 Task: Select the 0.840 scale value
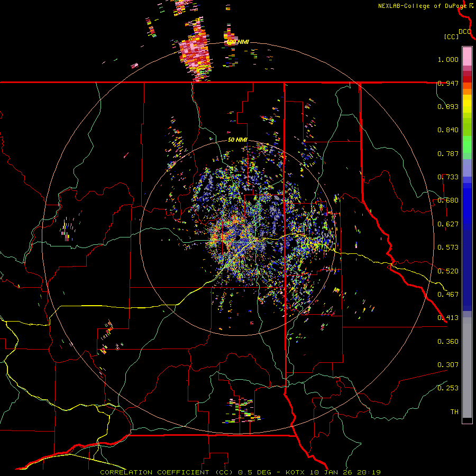coord(448,130)
